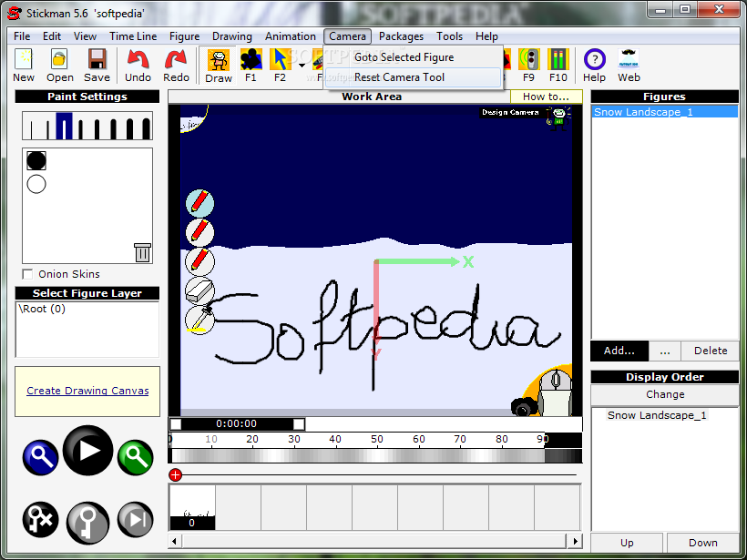747x560 pixels.
Task: Select the F2 pointer tool
Action: click(280, 66)
